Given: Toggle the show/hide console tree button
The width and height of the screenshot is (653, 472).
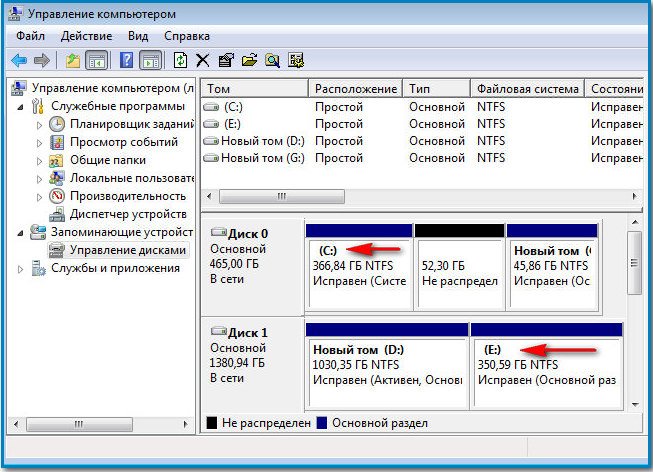Looking at the screenshot, I should click(x=97, y=60).
